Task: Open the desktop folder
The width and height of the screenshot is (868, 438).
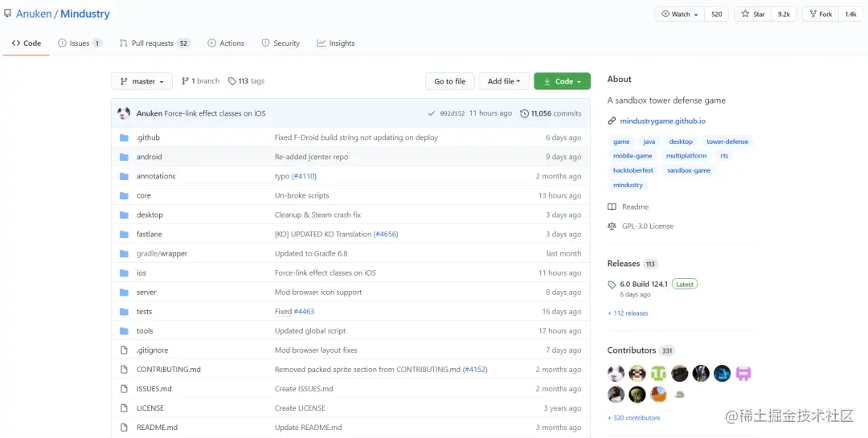Action: tap(149, 215)
